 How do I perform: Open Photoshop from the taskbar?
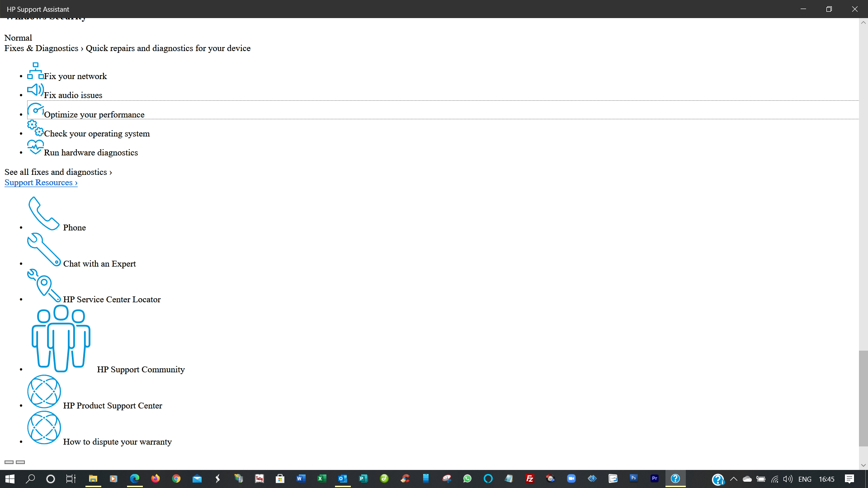coord(634,479)
